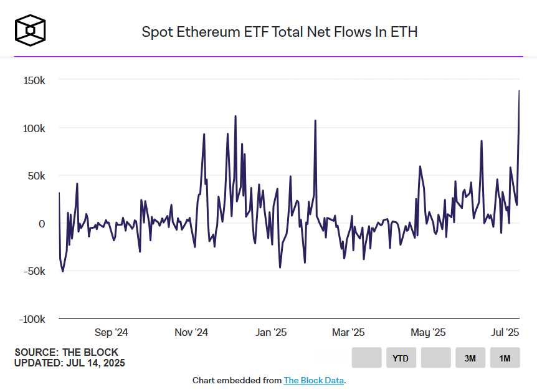Click the Sep '24 x-axis label

tap(111, 332)
